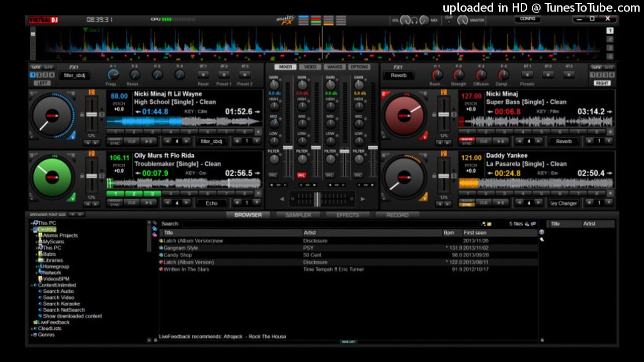Open the Reverb effect dropdown on Super Bass deck

(563, 141)
